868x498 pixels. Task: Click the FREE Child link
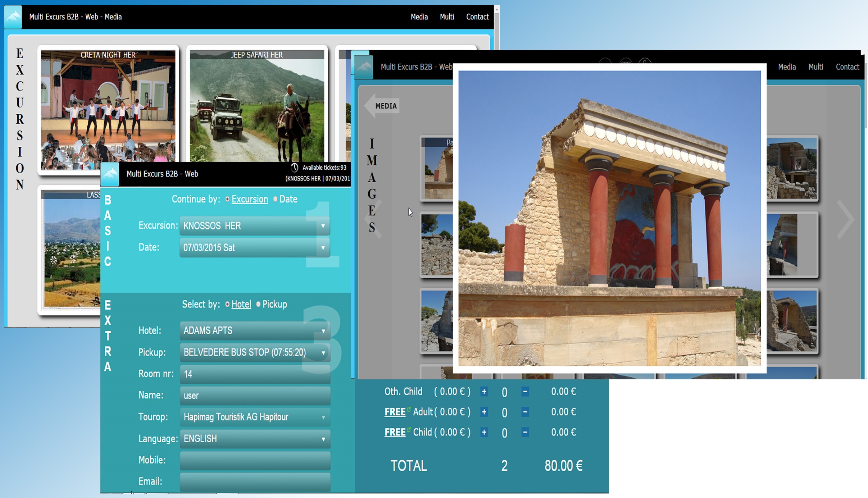pos(395,432)
